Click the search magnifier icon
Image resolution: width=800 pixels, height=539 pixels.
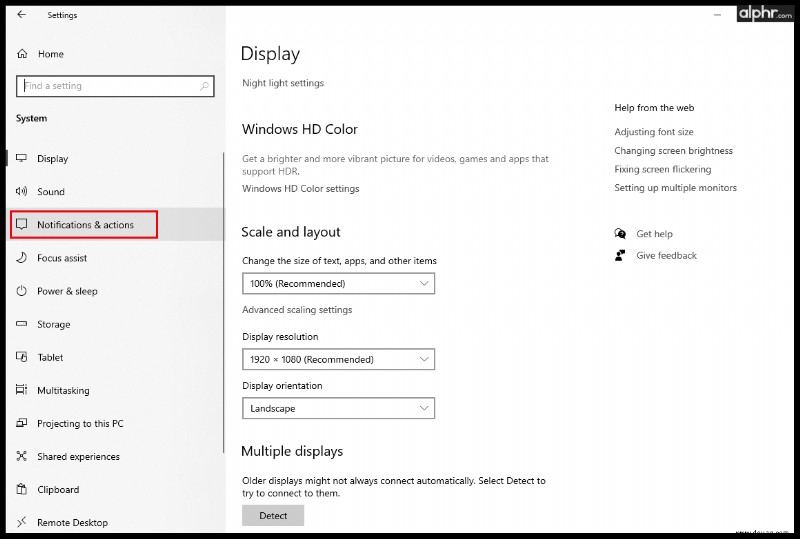204,86
